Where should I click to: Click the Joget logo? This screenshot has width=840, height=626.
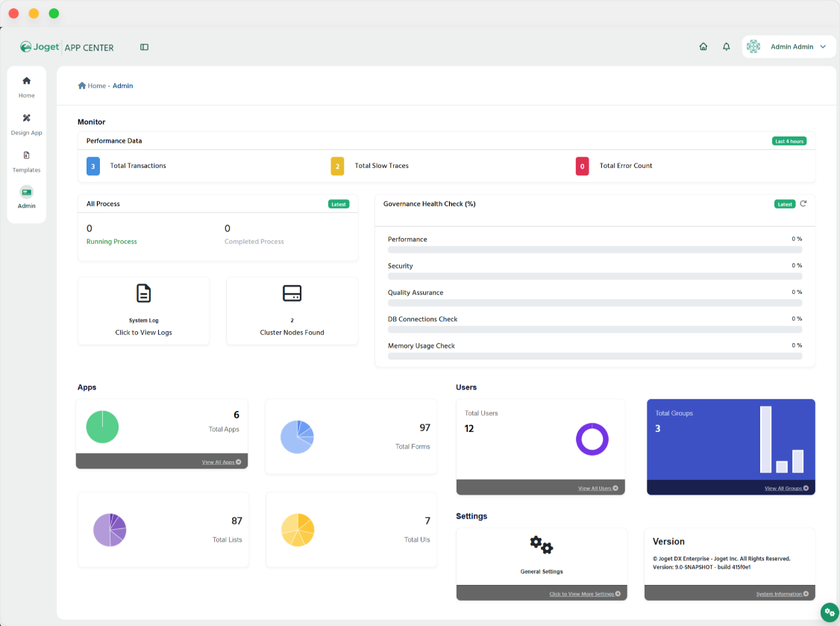[x=40, y=47]
